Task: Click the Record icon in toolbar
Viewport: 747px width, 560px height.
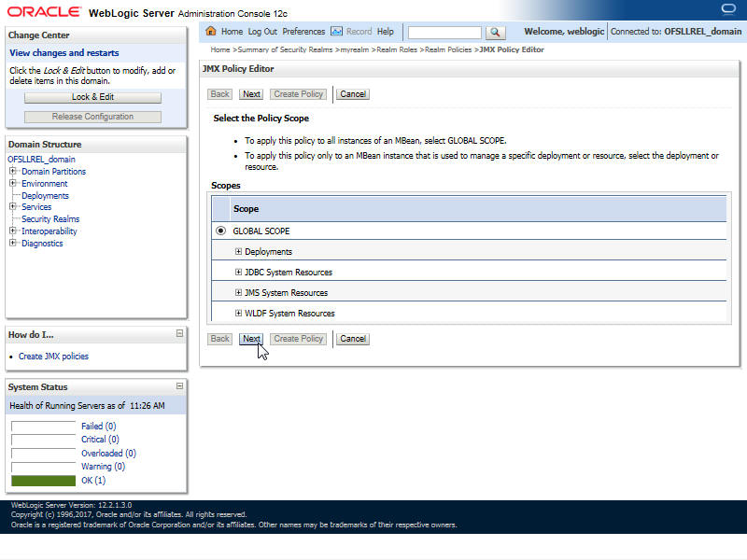Action: point(336,32)
